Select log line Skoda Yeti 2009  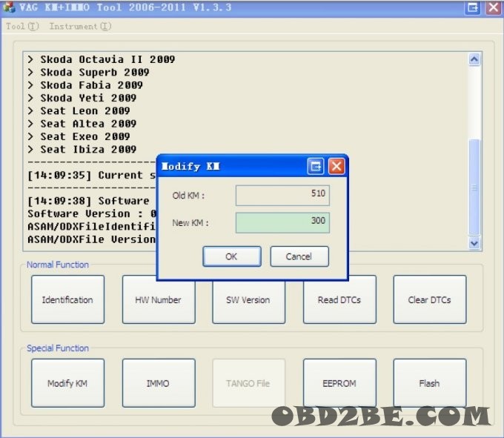(82, 98)
